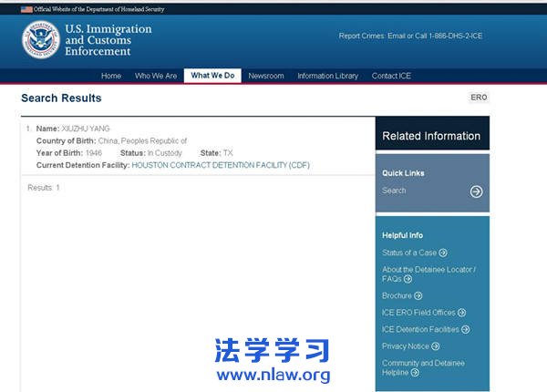Click the Report Crimes email or call link
Image resolution: width=547 pixels, height=392 pixels.
[x=410, y=36]
